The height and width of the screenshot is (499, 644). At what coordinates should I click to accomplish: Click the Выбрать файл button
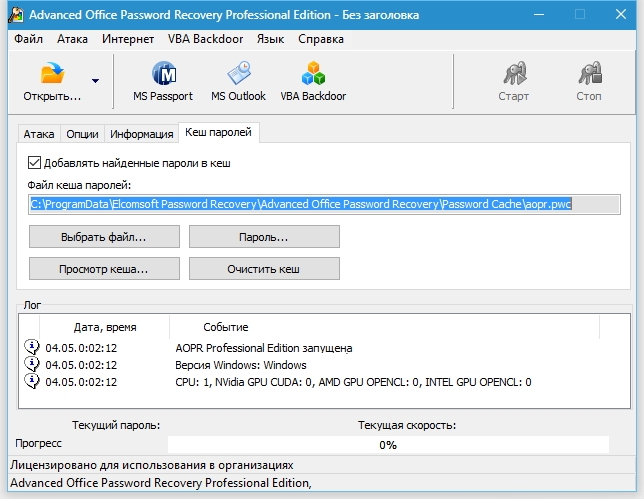pyautogui.click(x=104, y=237)
